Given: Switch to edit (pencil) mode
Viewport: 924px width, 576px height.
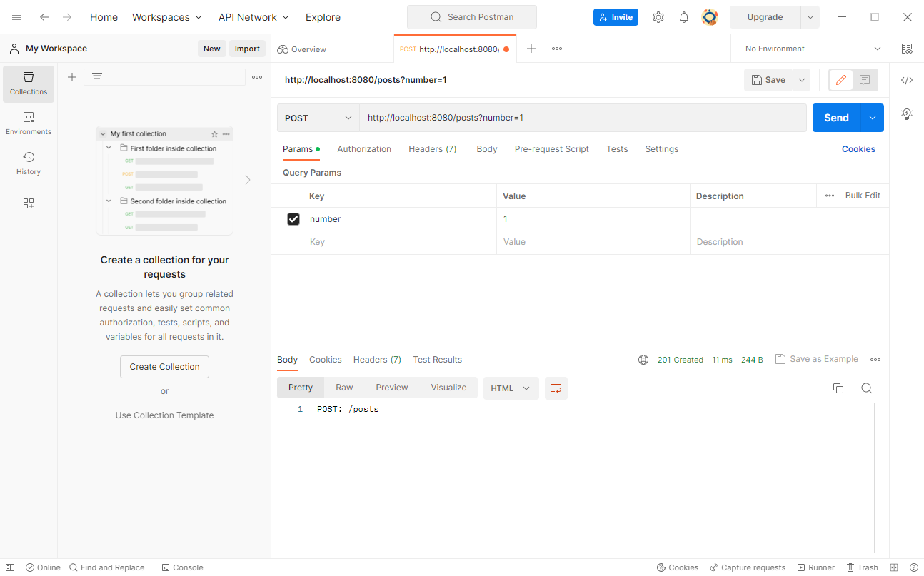Looking at the screenshot, I should coord(841,80).
